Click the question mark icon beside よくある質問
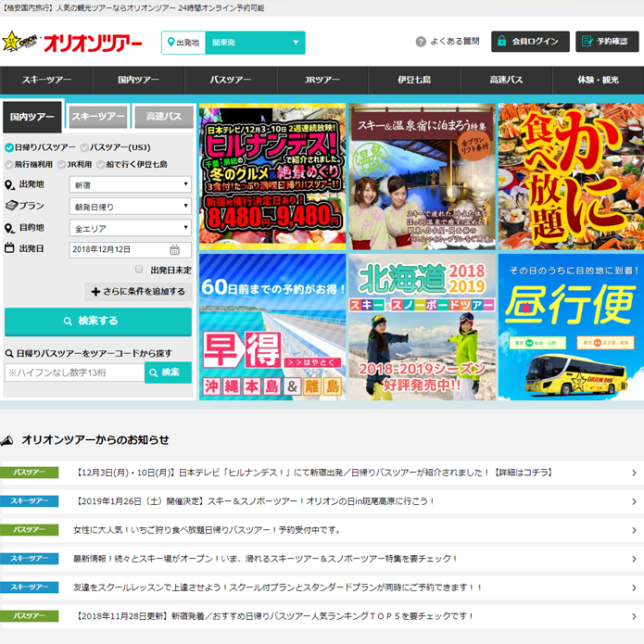 (421, 42)
